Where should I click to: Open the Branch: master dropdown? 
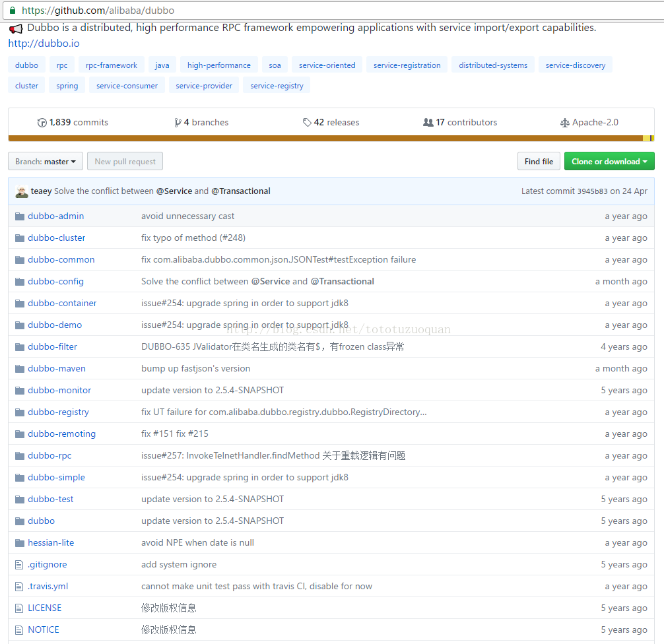point(46,161)
